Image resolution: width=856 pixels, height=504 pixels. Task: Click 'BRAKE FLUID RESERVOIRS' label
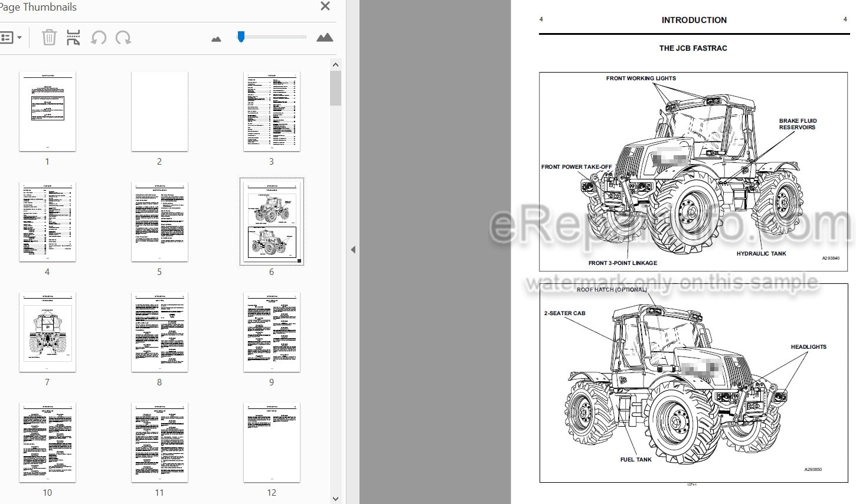[798, 124]
